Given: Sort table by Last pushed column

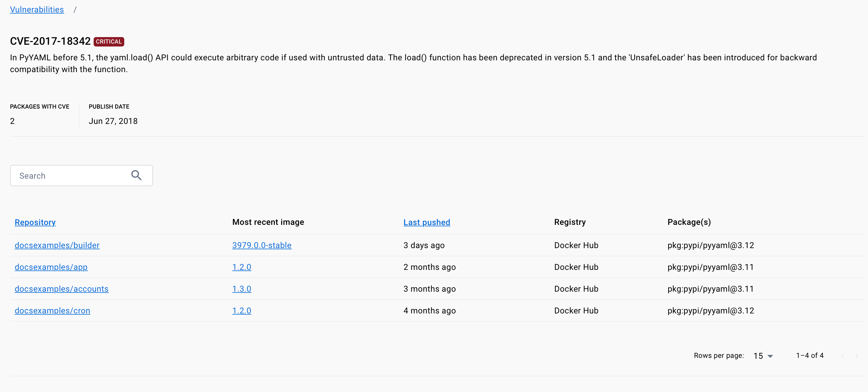Looking at the screenshot, I should click(x=427, y=222).
